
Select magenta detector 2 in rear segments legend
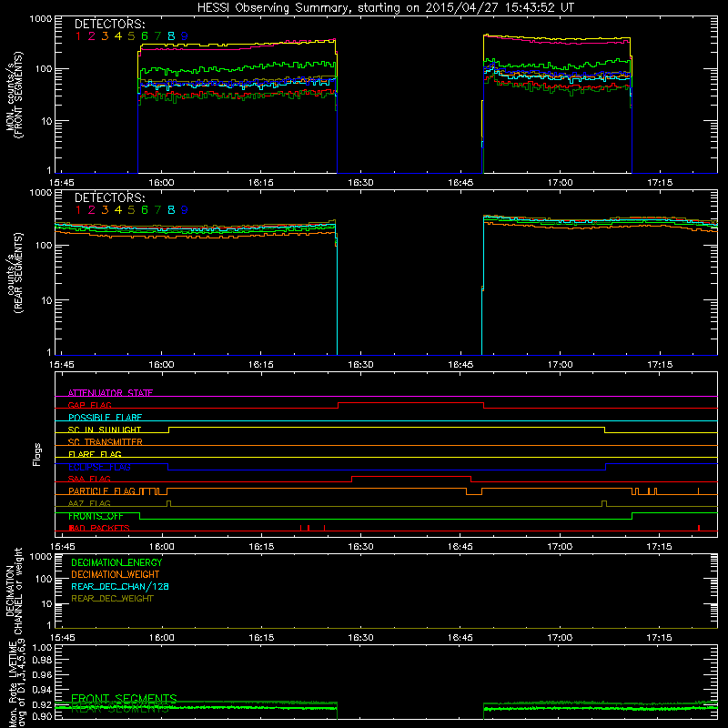[92, 210]
